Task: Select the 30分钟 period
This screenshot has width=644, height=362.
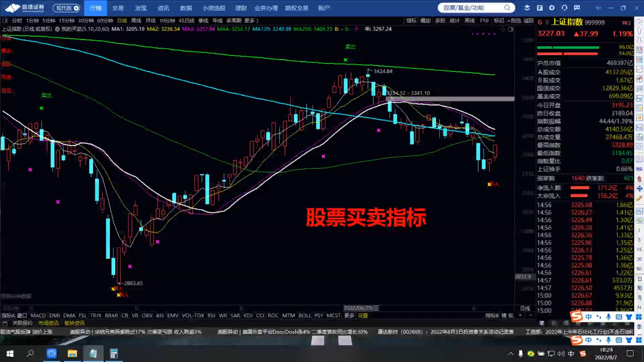Action: click(86, 21)
